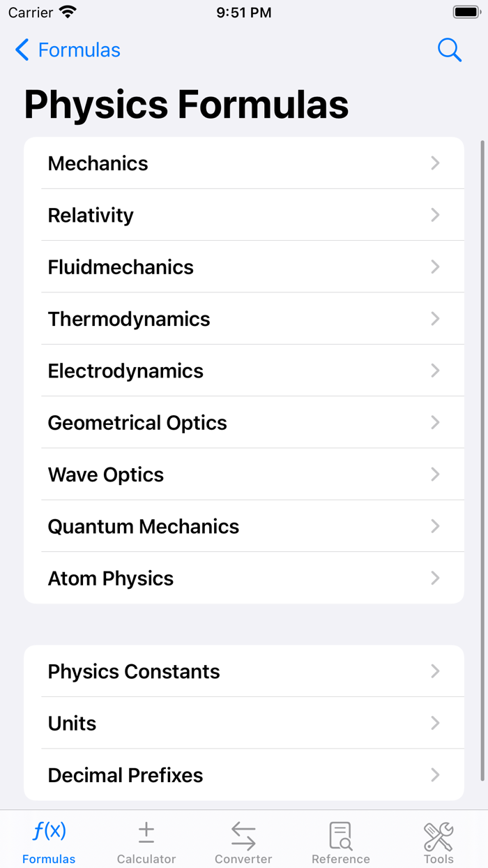Image resolution: width=488 pixels, height=868 pixels.
Task: Tap the Converter arrows icon
Action: click(243, 830)
